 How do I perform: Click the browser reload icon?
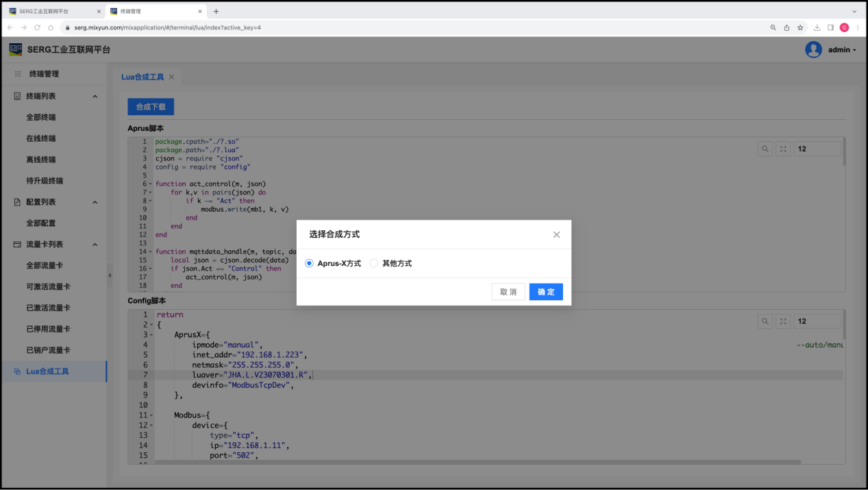point(37,27)
